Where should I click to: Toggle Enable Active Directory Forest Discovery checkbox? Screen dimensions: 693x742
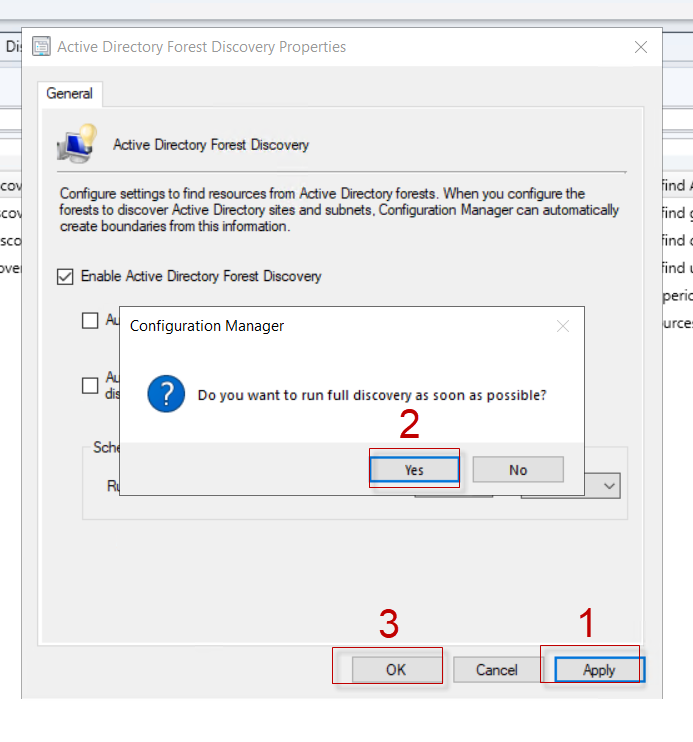coord(65,276)
